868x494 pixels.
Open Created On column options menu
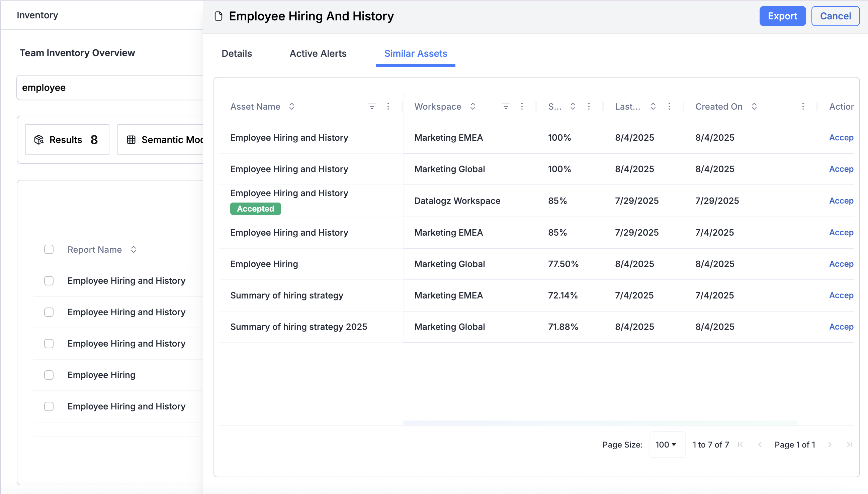tap(803, 107)
